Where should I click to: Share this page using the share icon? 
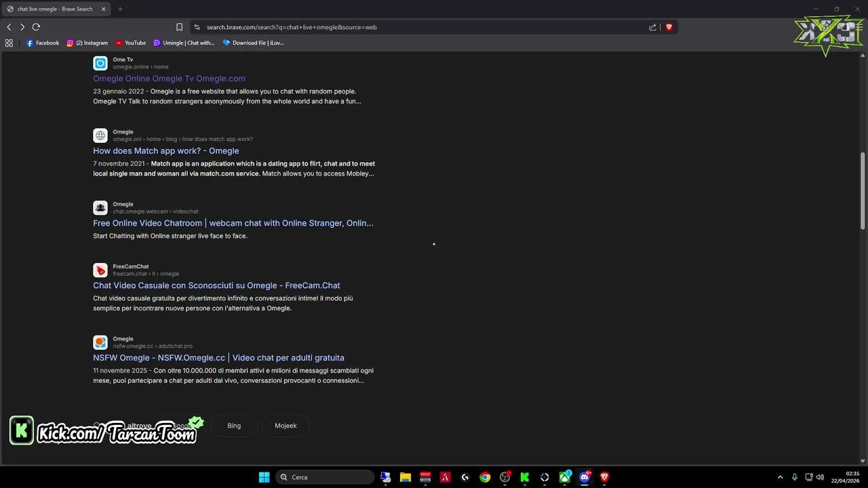[x=652, y=27]
